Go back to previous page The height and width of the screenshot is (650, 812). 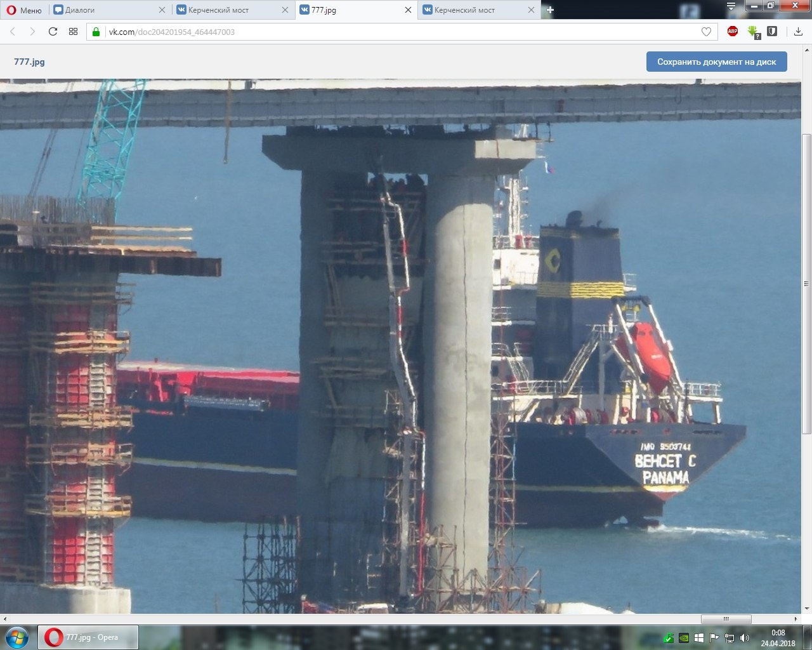point(13,32)
